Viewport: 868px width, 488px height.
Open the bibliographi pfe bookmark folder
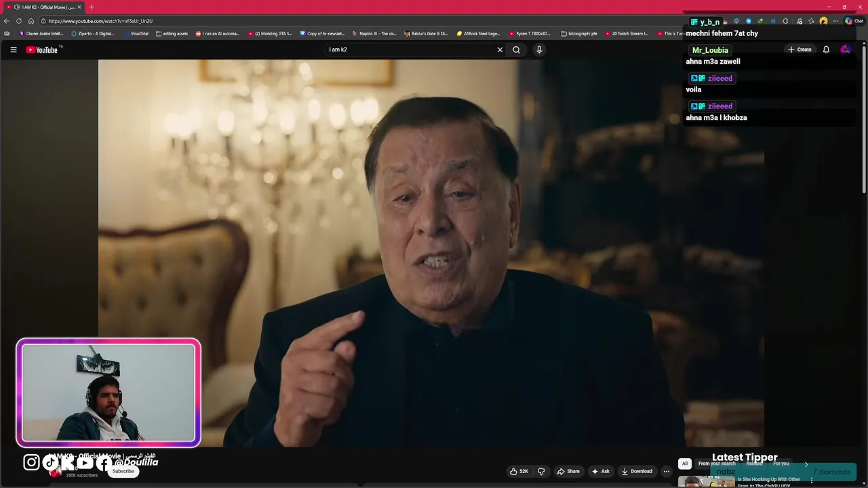click(x=579, y=33)
